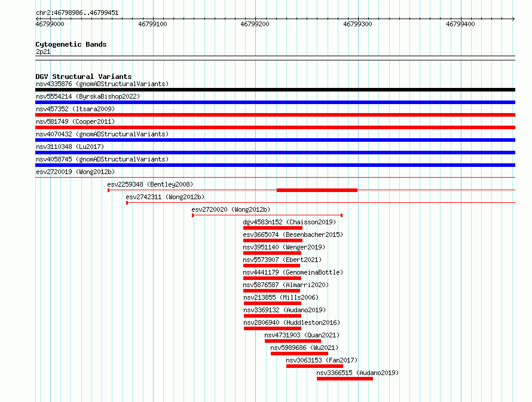Click the blue nsv5554214 variant bar
532x402 pixels.
click(x=275, y=102)
